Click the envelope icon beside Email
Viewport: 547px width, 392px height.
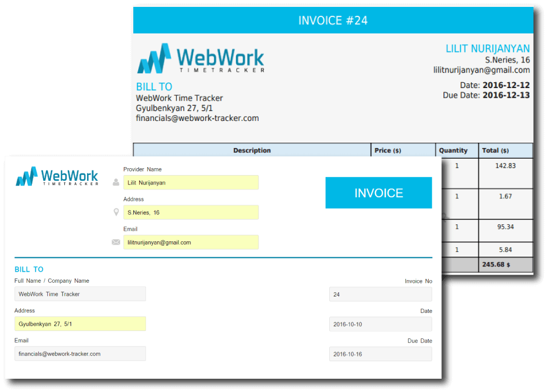click(x=116, y=242)
